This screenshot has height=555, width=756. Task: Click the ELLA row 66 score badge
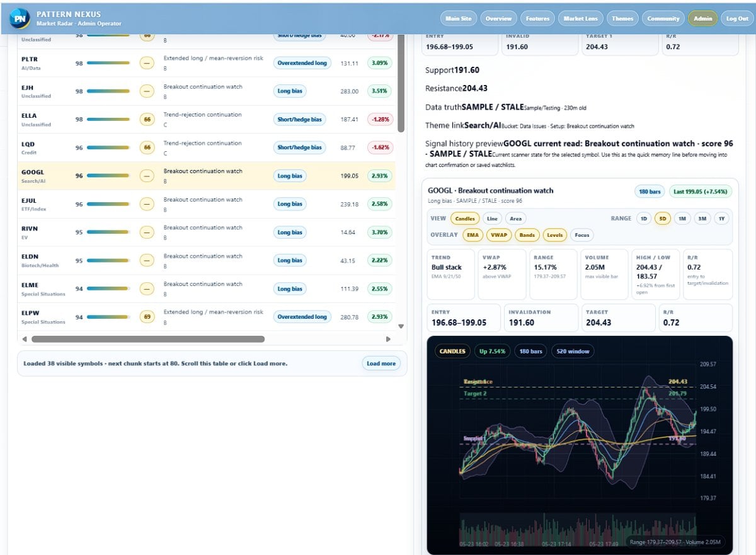click(147, 119)
